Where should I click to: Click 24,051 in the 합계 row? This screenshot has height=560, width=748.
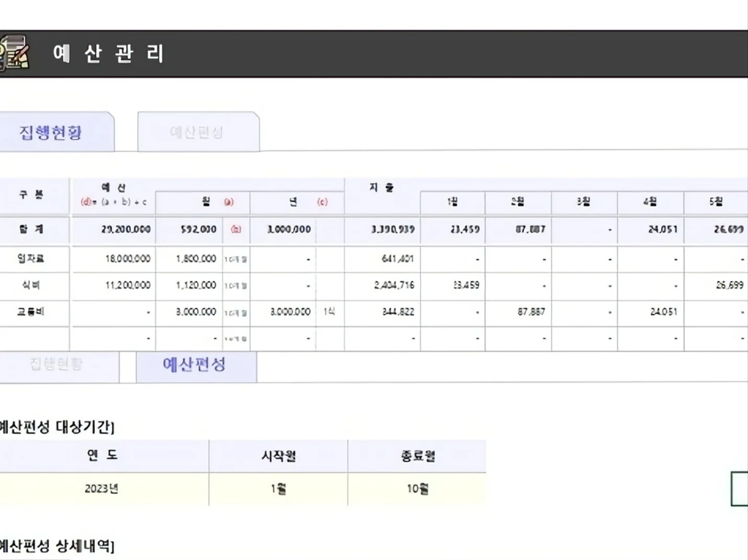(x=651, y=230)
